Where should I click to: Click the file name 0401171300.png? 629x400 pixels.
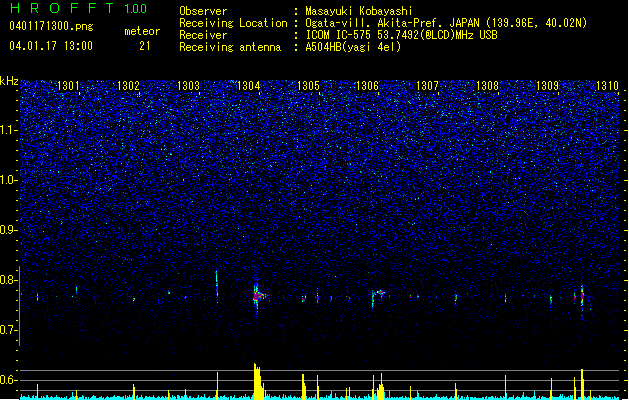pos(51,26)
